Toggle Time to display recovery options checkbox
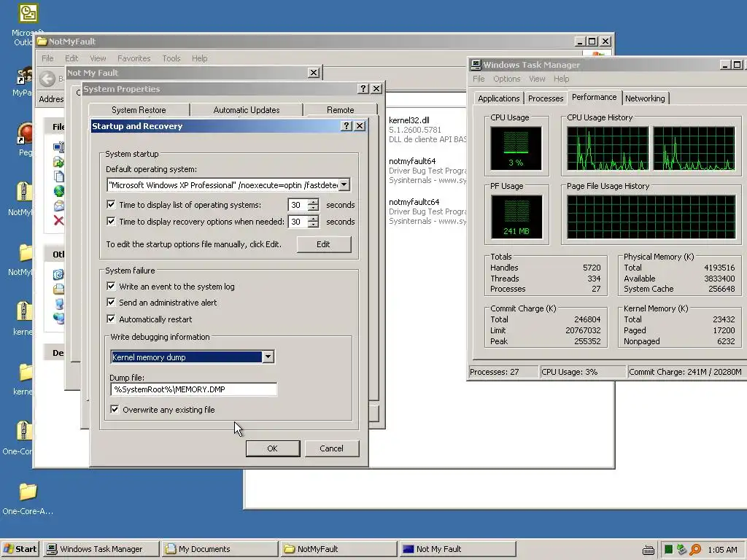Screen dimensions: 747x560 coord(111,222)
